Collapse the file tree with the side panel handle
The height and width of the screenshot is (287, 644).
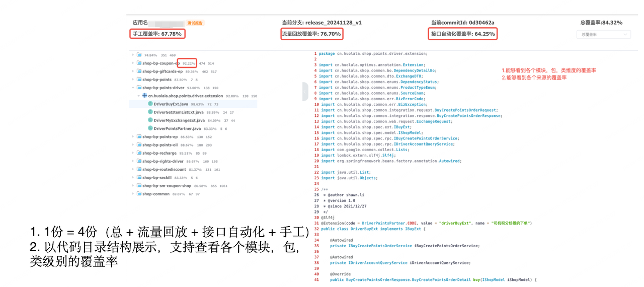click(305, 92)
